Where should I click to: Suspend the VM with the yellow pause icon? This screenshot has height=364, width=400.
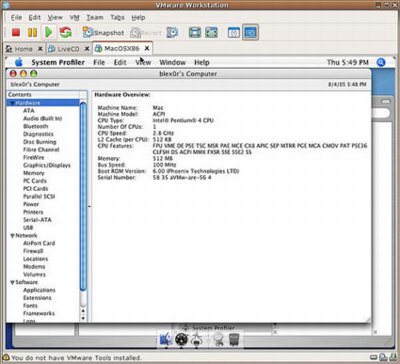point(32,32)
